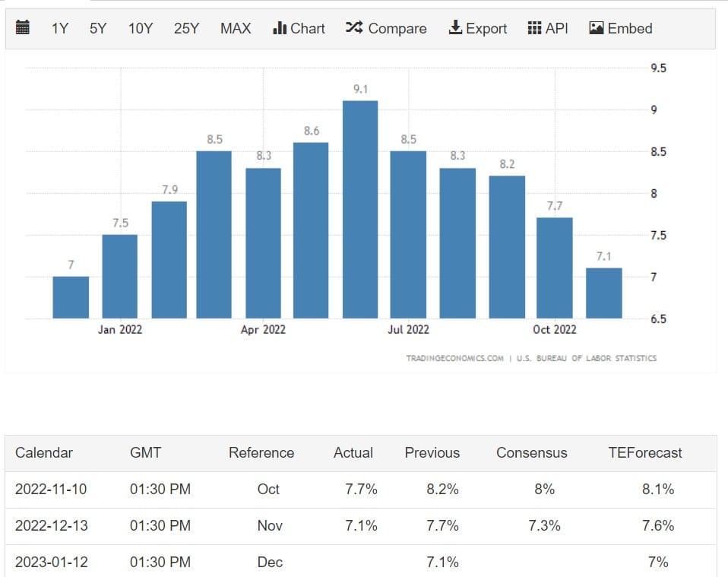The height and width of the screenshot is (577, 728).
Task: Select the 2022-11-10 calendar row date
Action: (51, 489)
